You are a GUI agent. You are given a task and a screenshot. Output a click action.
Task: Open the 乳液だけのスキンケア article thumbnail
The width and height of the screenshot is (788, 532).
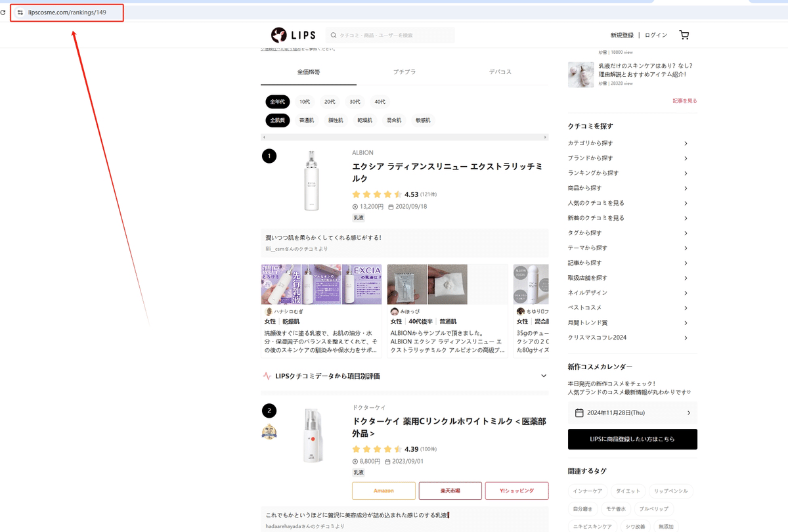point(581,74)
